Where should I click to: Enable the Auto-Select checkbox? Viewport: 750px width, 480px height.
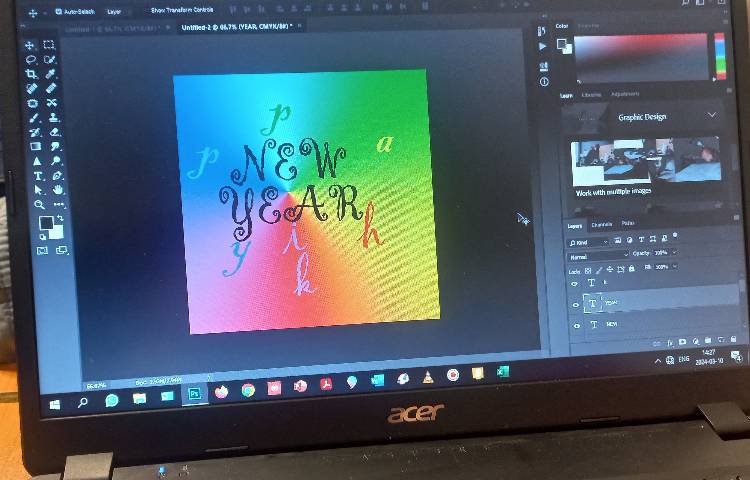(x=58, y=11)
